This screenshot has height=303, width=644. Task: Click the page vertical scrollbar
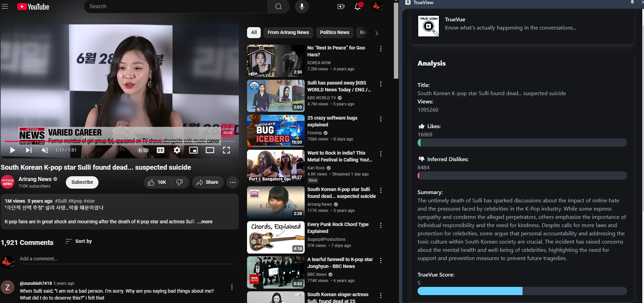(x=396, y=41)
